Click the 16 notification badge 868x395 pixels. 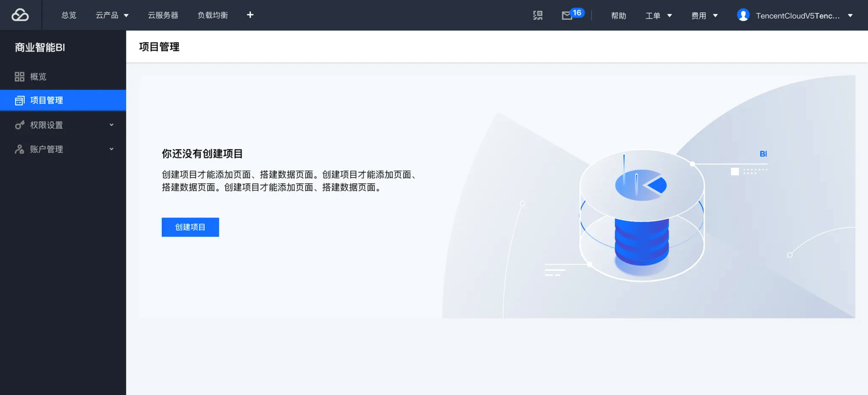coord(577,13)
